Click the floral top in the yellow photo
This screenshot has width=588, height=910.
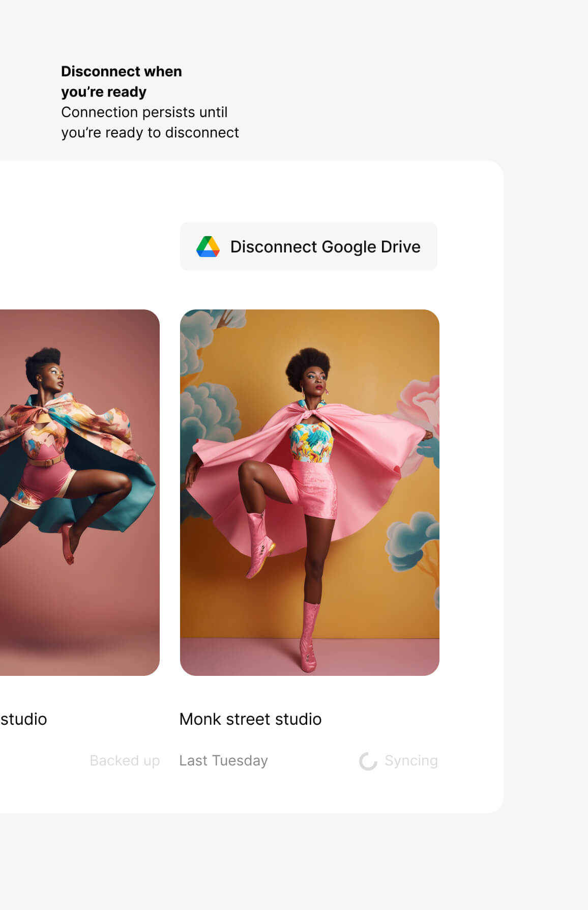tap(311, 443)
